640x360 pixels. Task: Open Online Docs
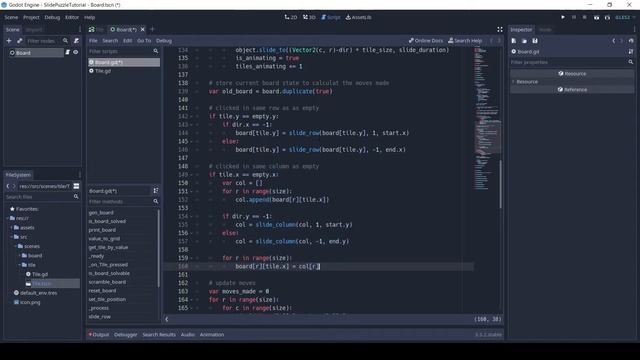pyautogui.click(x=426, y=40)
